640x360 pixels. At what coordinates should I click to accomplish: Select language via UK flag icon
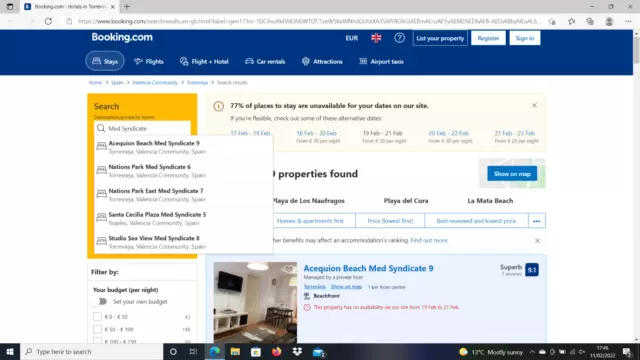[x=376, y=38]
